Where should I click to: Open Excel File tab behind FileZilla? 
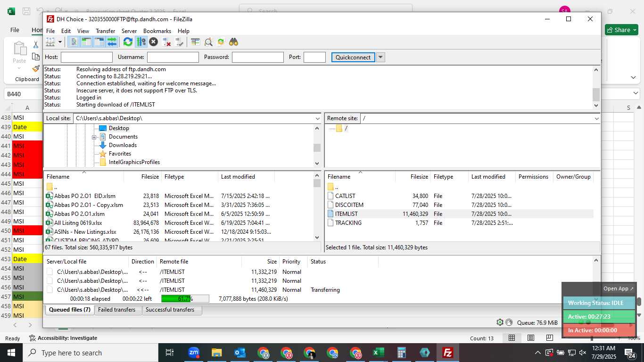15,30
